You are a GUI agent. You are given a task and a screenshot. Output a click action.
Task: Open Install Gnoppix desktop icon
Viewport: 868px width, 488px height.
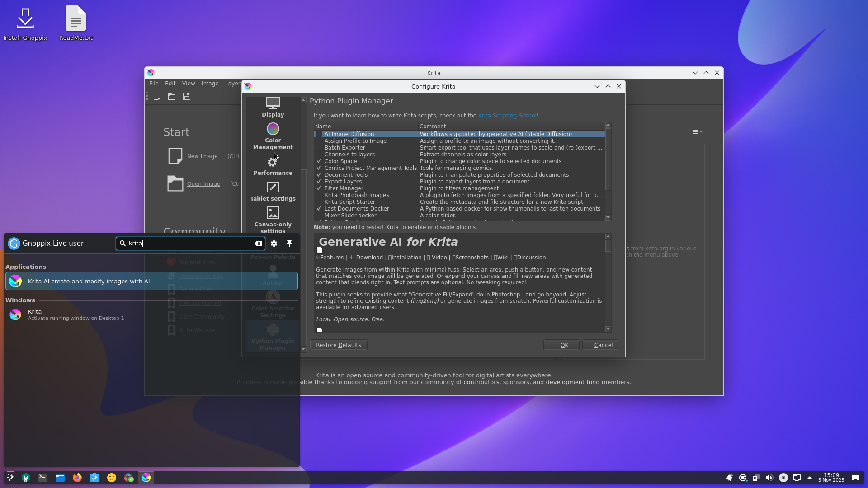(x=25, y=23)
